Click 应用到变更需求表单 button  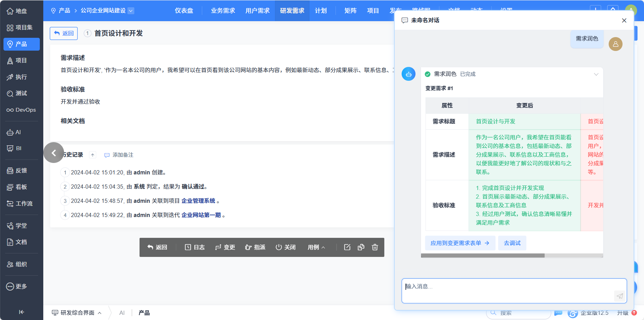[460, 243]
